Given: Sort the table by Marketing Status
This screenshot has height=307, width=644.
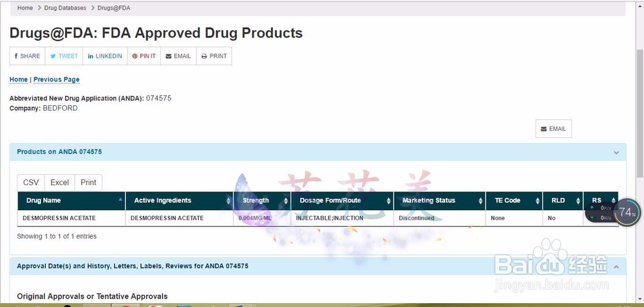Looking at the screenshot, I should (x=439, y=201).
